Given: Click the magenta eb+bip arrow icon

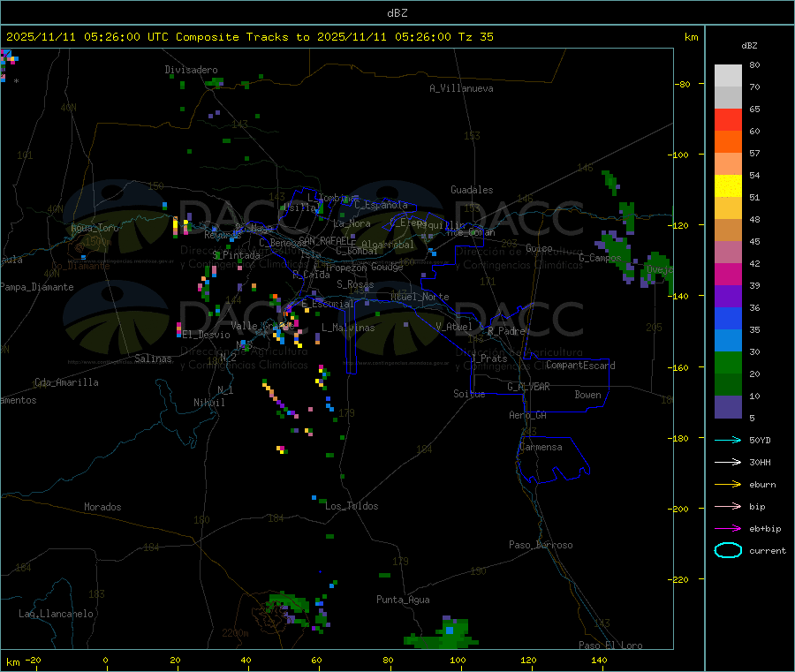Looking at the screenshot, I should (x=728, y=529).
